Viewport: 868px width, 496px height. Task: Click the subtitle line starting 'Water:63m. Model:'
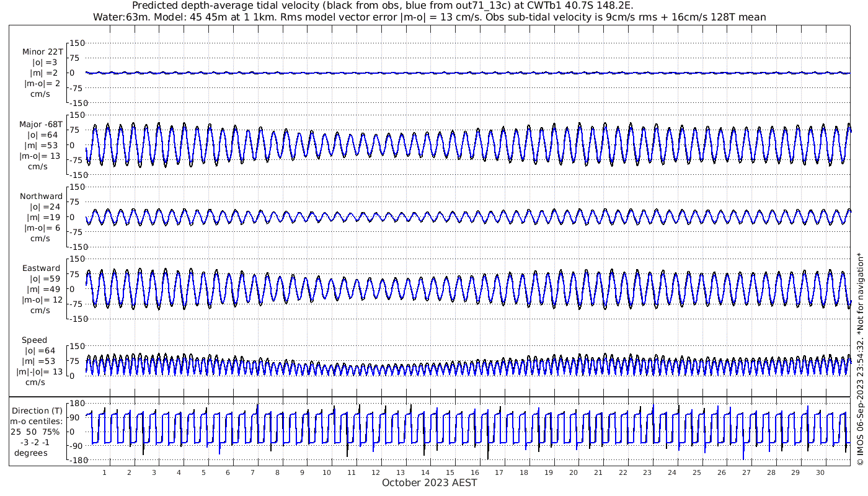coord(429,17)
